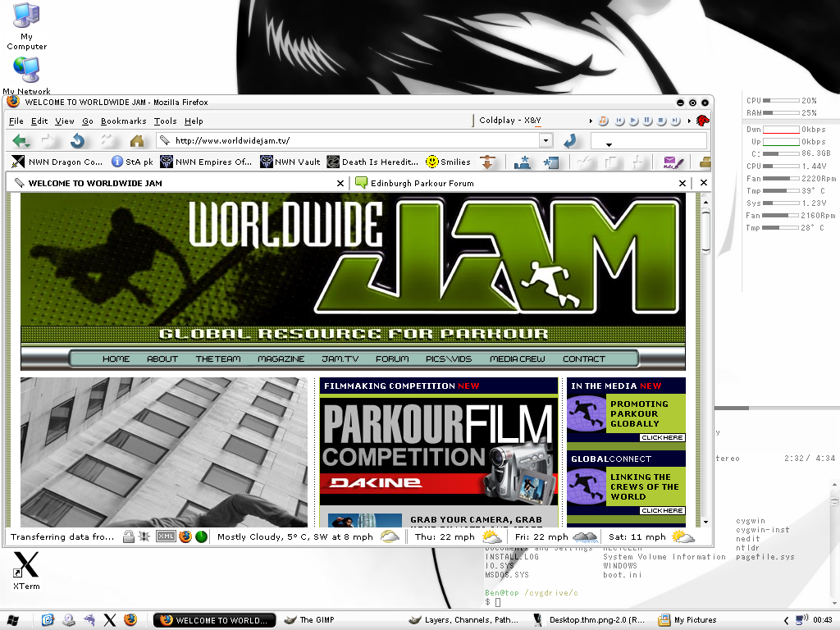Click the green Back arrow in Firefox
The image size is (840, 630).
(x=21, y=141)
